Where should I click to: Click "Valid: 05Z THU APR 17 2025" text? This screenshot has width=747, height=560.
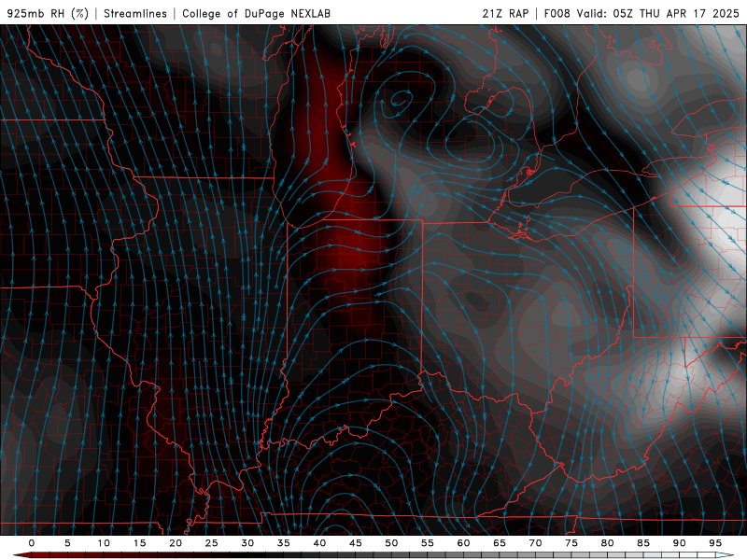point(658,13)
